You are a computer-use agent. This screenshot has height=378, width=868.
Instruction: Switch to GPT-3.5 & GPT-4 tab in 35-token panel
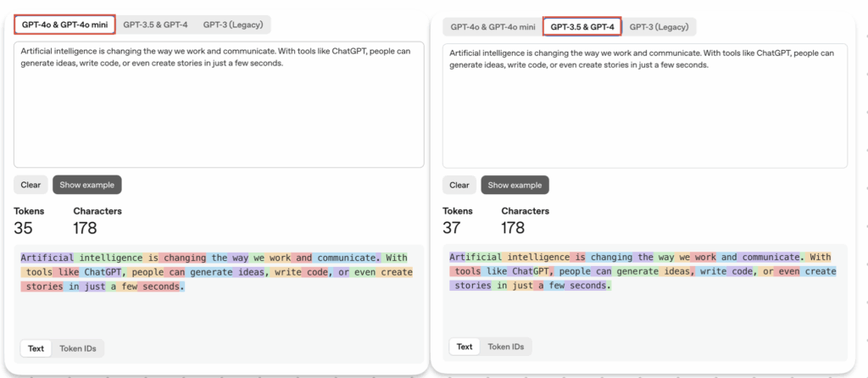155,25
